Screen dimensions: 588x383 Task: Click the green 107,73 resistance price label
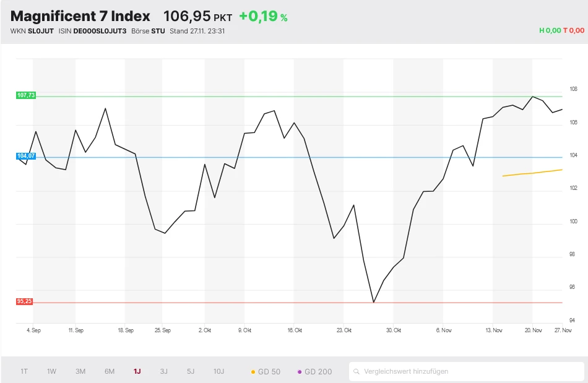[25, 96]
